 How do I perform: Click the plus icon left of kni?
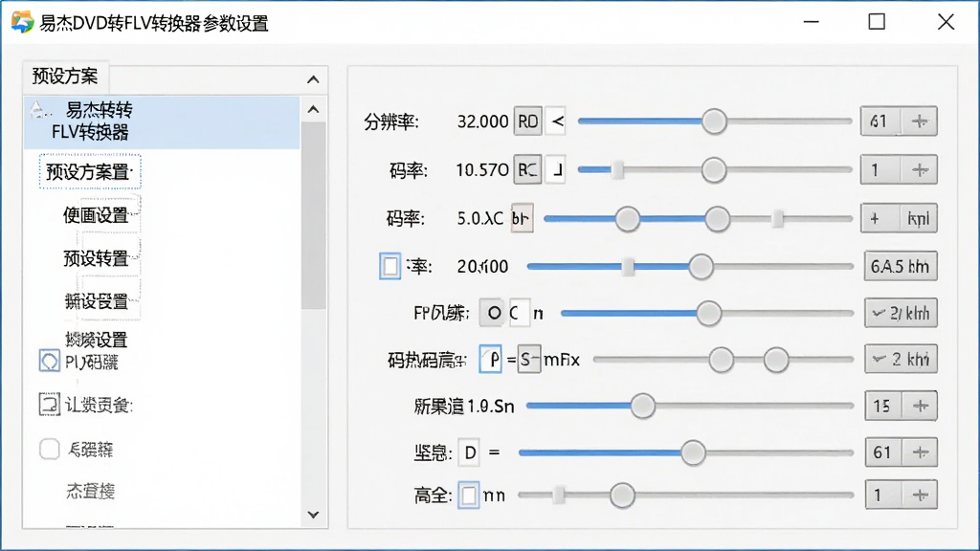pyautogui.click(x=875, y=219)
